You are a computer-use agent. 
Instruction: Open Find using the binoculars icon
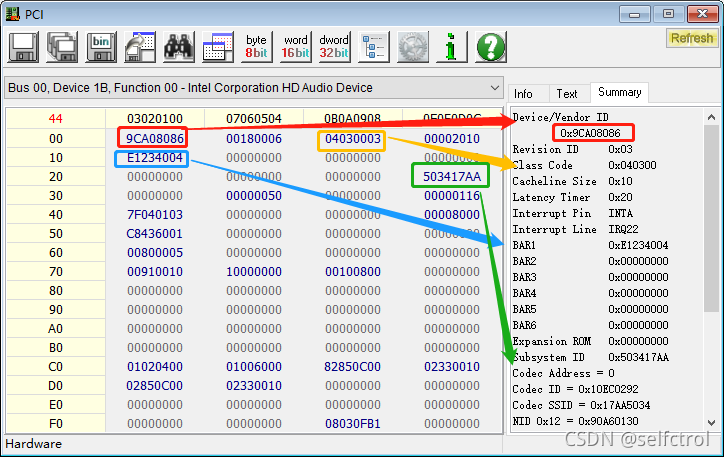(179, 47)
